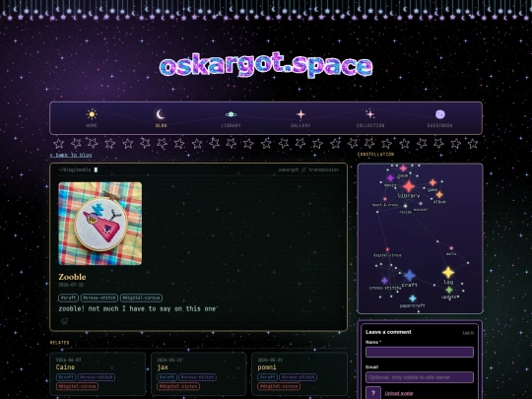Viewport: 532px width, 399px height.
Task: Pick the yellow log star node
Action: (448, 273)
